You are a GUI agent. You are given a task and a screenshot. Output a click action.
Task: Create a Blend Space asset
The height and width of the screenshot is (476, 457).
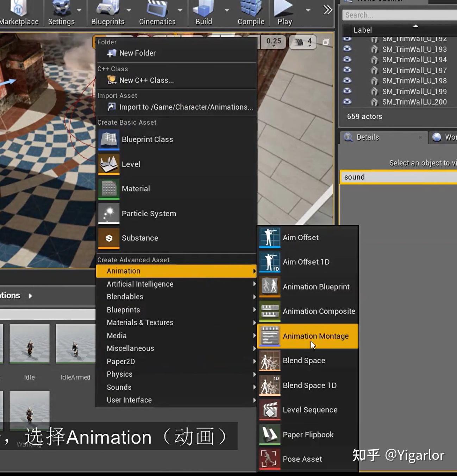(308, 361)
